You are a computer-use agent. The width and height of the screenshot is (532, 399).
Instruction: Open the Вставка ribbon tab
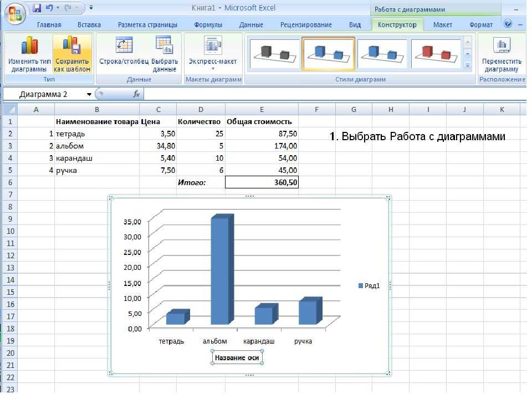(89, 25)
